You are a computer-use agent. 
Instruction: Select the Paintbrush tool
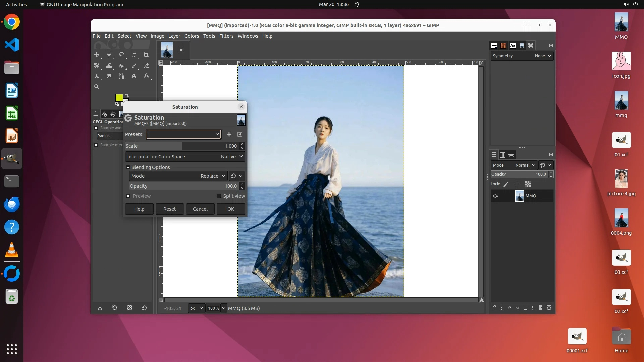134,66
